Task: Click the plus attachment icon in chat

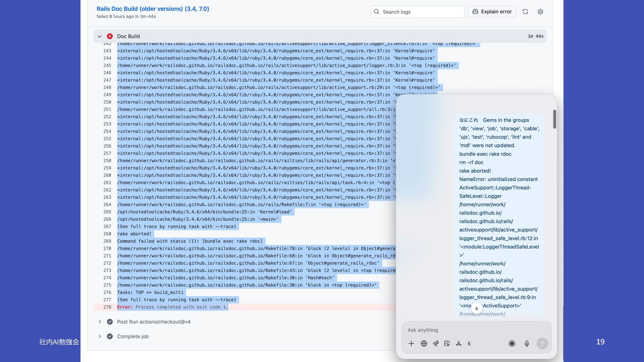Action: [x=411, y=344]
